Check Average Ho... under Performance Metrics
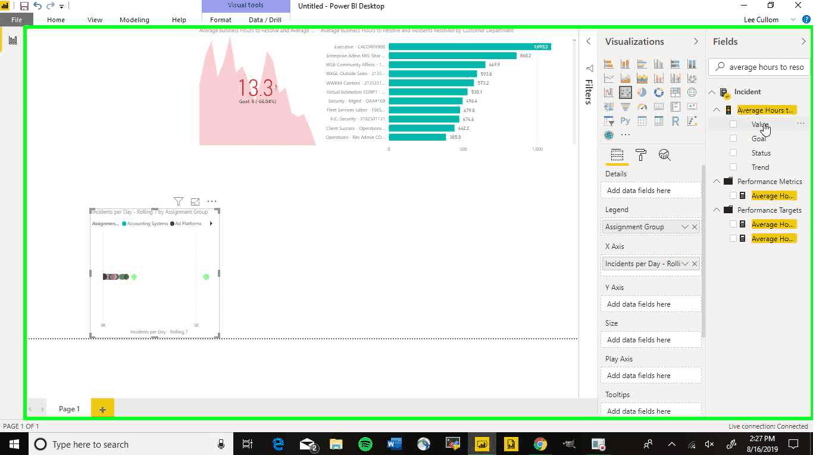 click(x=733, y=196)
